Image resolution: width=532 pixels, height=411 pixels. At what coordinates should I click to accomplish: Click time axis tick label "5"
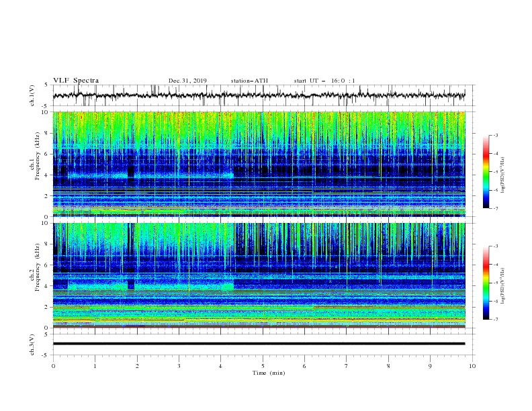[x=263, y=366]
